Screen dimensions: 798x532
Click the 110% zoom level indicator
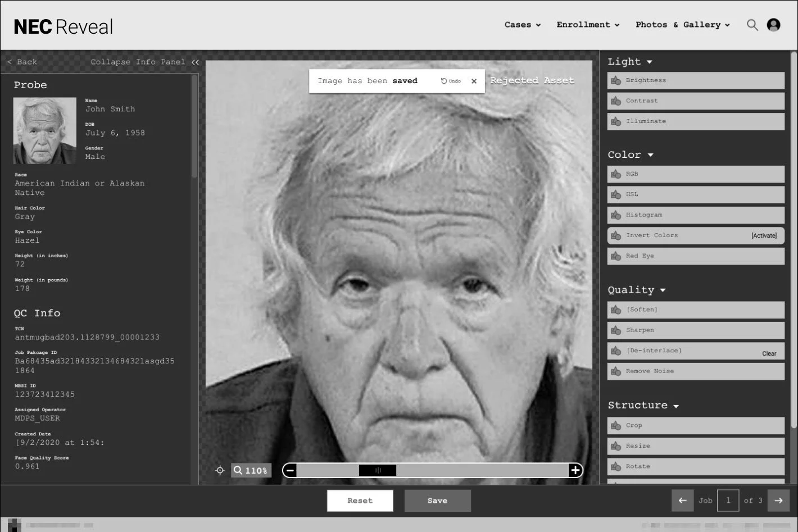point(251,470)
